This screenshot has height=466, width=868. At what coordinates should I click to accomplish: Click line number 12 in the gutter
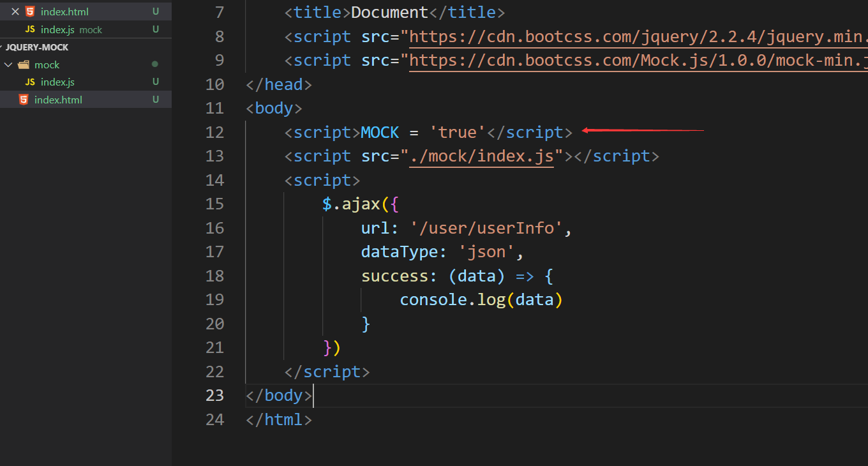[x=215, y=132]
